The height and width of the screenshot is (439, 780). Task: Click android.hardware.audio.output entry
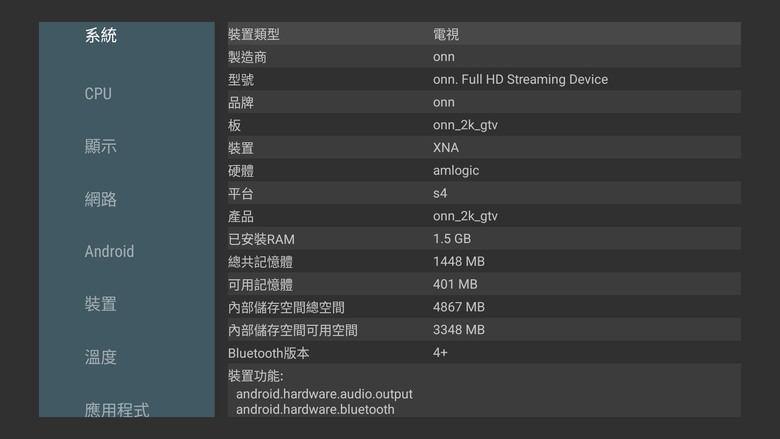[324, 394]
